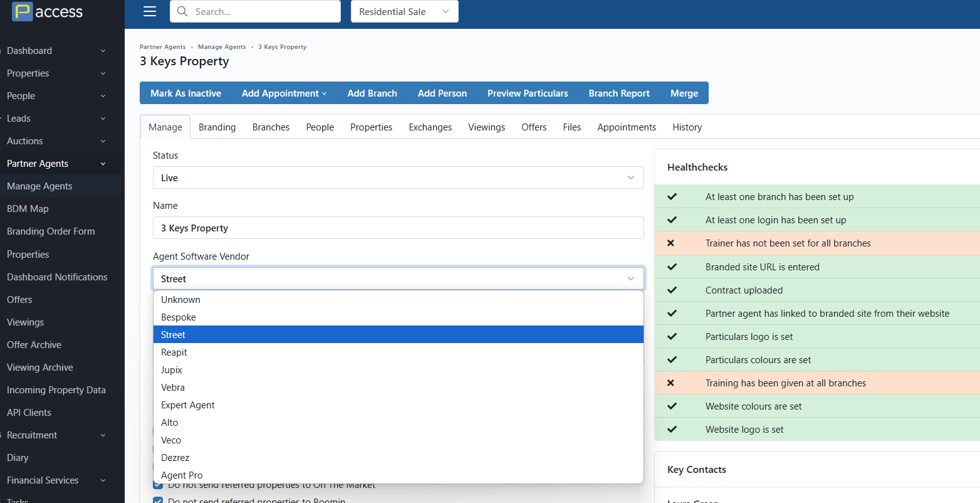Click the Merge button

(684, 93)
